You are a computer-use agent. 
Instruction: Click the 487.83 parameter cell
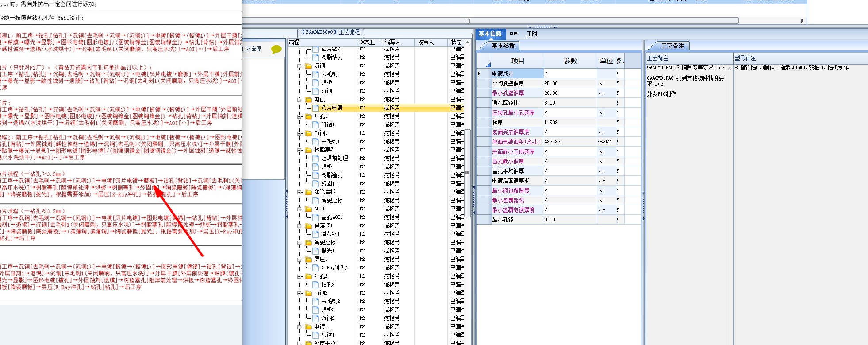click(x=570, y=142)
